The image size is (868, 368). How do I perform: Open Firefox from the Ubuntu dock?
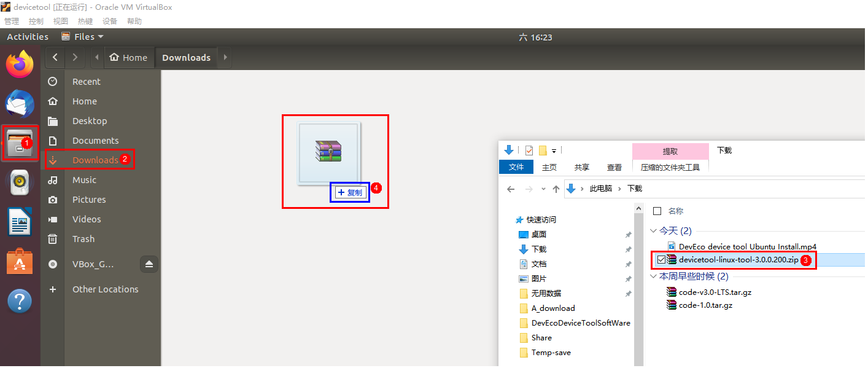pyautogui.click(x=20, y=63)
